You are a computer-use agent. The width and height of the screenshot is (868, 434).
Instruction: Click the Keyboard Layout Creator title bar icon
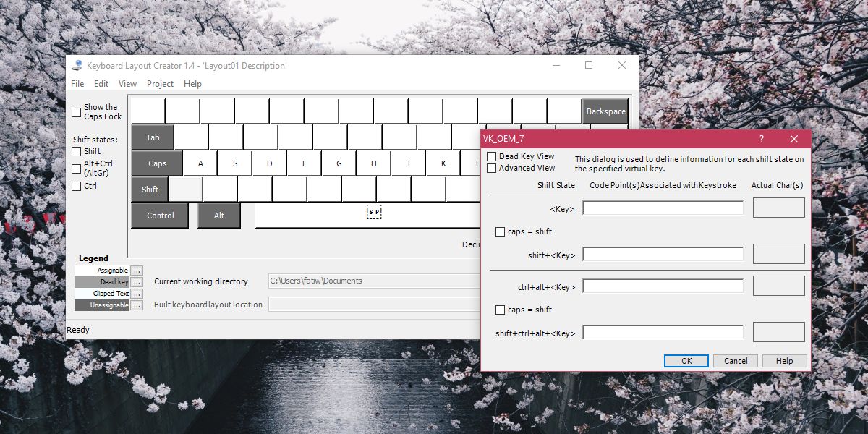point(76,65)
